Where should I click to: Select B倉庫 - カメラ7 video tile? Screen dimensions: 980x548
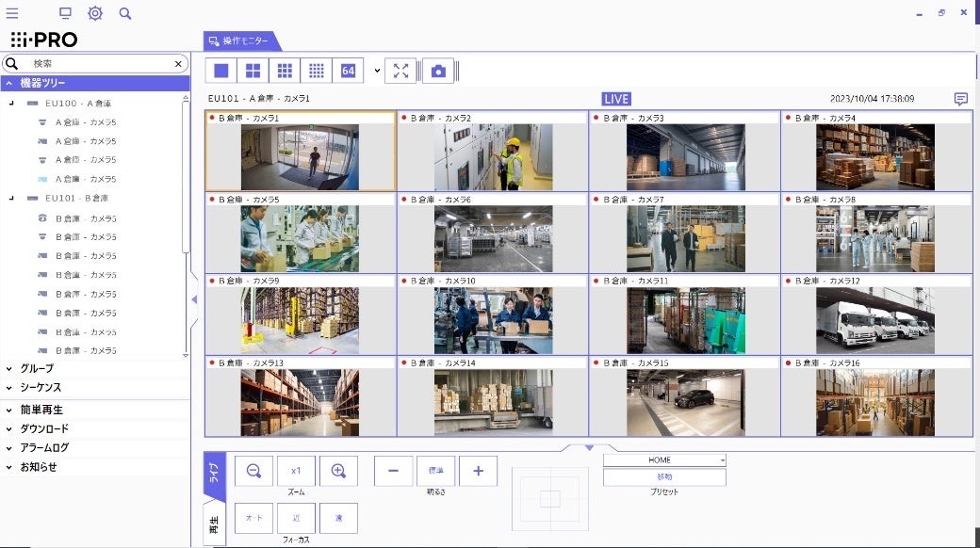pyautogui.click(x=684, y=234)
